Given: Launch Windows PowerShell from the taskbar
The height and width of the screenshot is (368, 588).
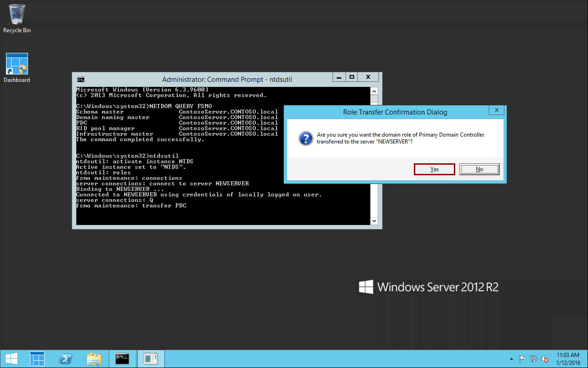Looking at the screenshot, I should [x=66, y=358].
